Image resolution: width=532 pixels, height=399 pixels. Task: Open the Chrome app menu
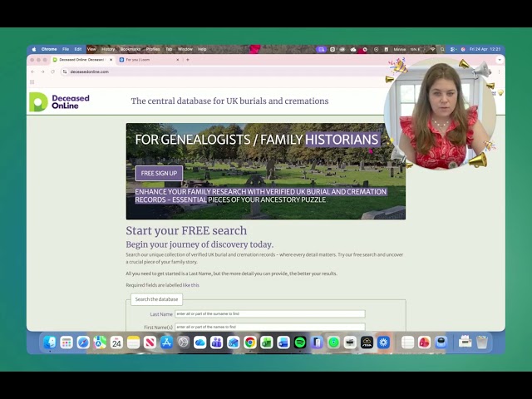(x=49, y=49)
